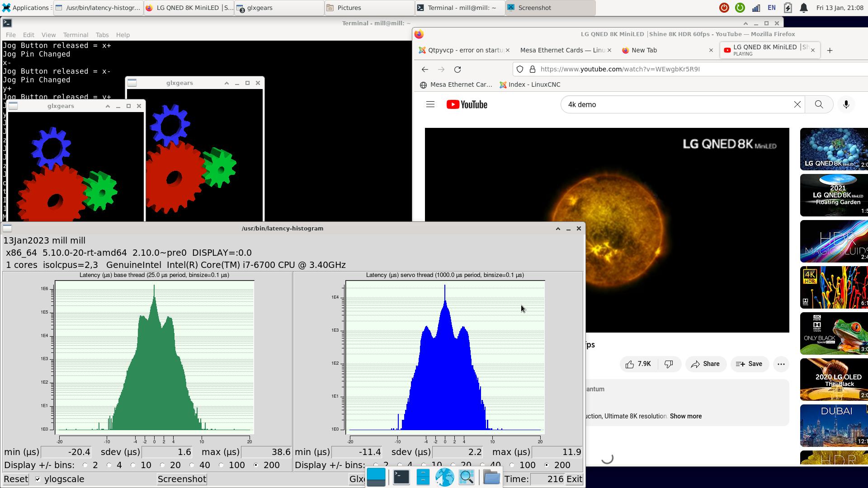This screenshot has width=868, height=488.
Task: Open 2021 LG QNED Floating Garden thumbnail
Action: click(834, 195)
